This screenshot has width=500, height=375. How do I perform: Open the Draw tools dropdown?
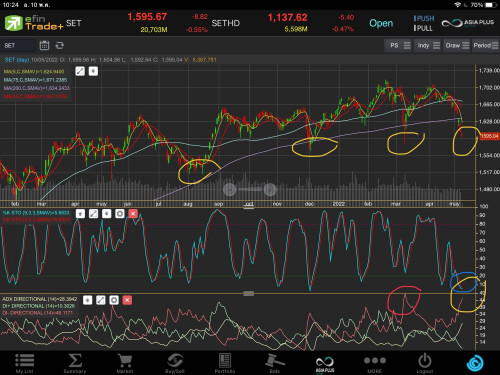(x=457, y=45)
